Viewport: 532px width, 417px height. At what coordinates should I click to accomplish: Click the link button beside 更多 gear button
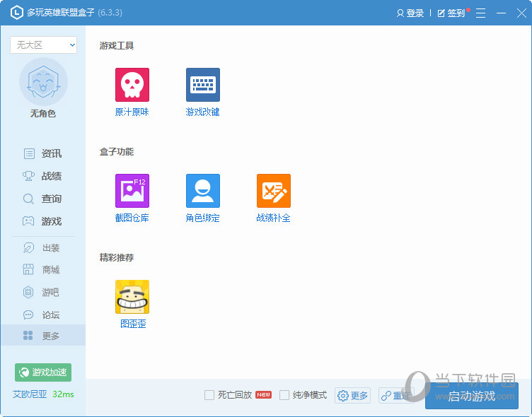(395, 395)
